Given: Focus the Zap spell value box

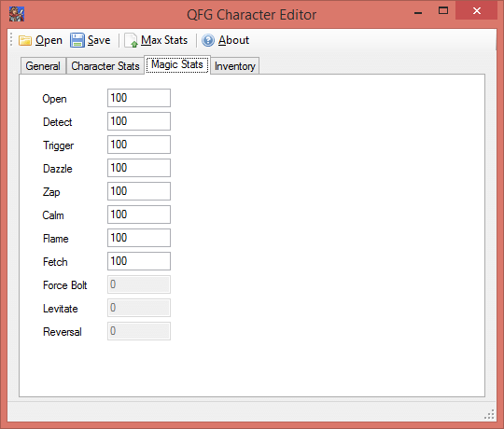Looking at the screenshot, I should 139,191.
